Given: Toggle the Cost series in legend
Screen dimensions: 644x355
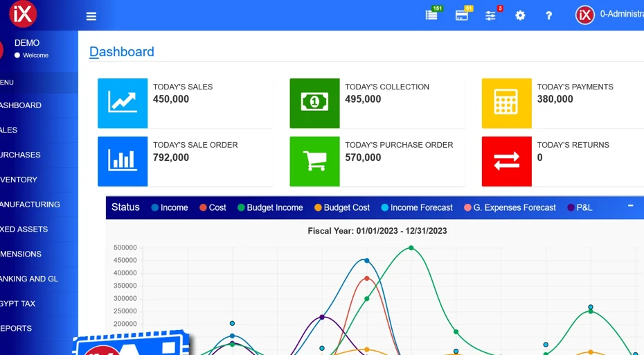Looking at the screenshot, I should point(213,208).
